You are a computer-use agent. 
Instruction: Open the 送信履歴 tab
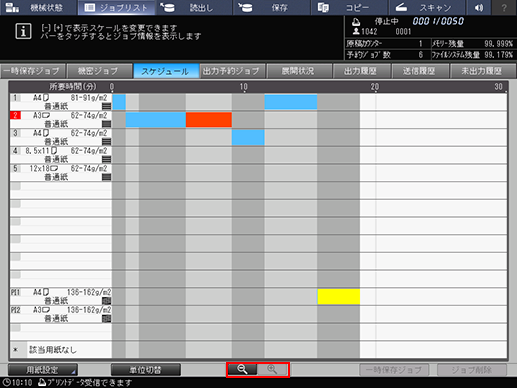click(419, 71)
